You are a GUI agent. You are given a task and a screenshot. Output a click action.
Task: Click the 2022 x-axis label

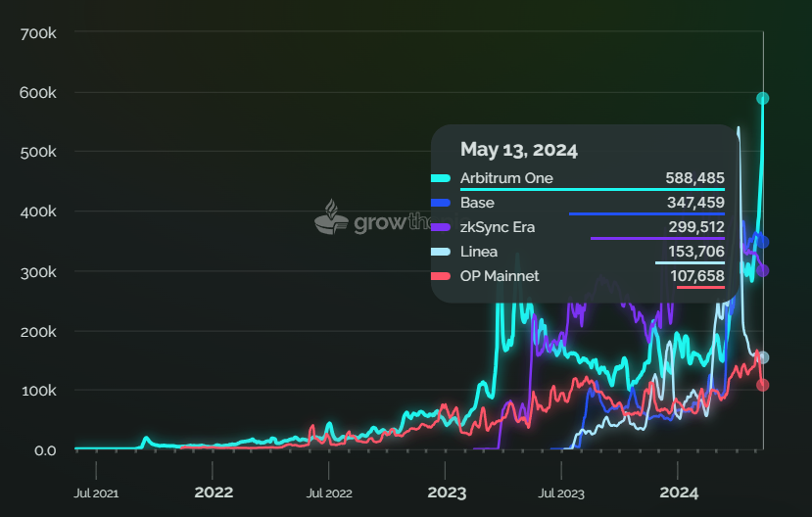click(x=214, y=493)
